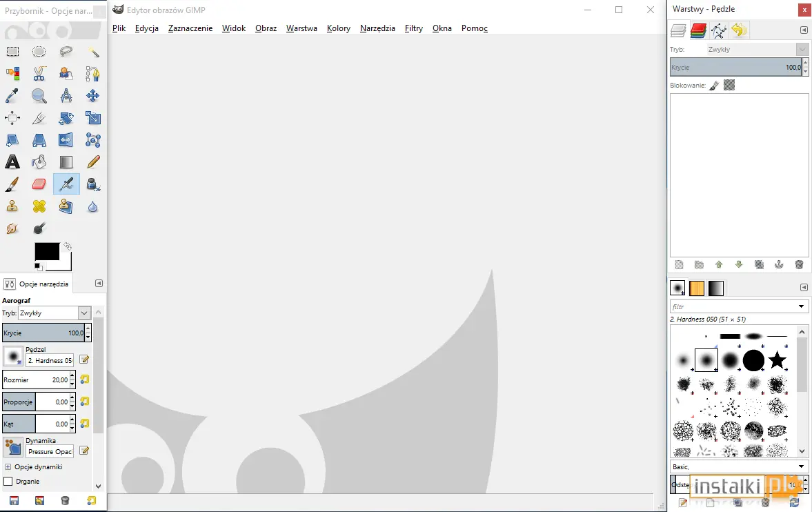The height and width of the screenshot is (512, 812).
Task: Select the Pencil tool
Action: [93, 162]
